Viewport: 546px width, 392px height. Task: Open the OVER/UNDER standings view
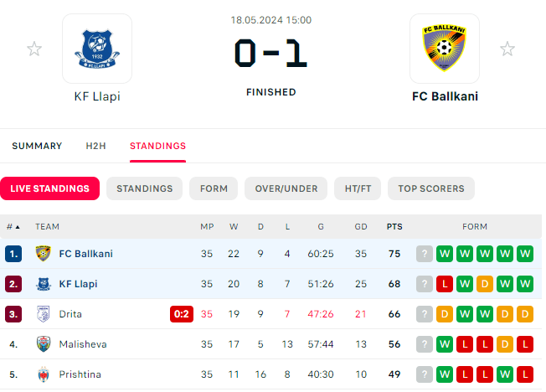tap(286, 188)
